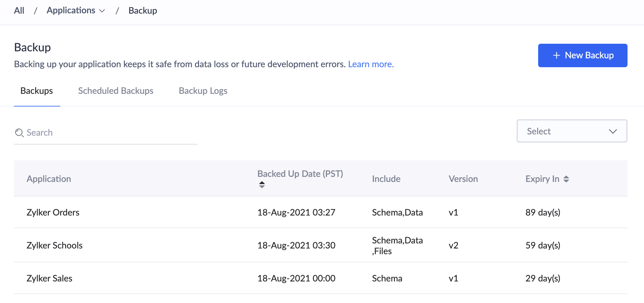This screenshot has width=644, height=303.
Task: Select the Zylker Schools backup row
Action: click(55, 245)
